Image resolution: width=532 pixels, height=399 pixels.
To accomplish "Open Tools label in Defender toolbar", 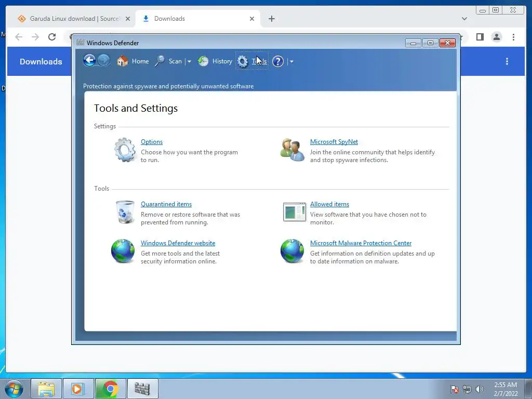I will (x=259, y=61).
